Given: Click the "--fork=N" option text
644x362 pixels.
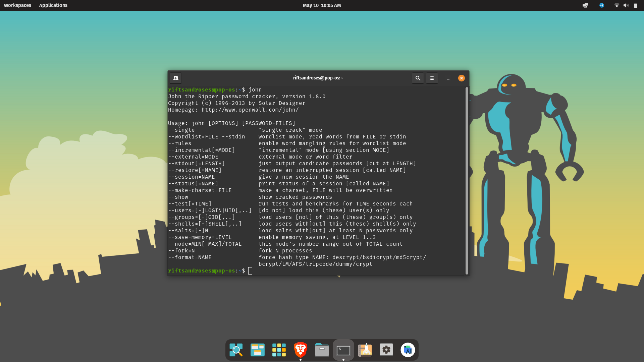Looking at the screenshot, I should 181,251.
